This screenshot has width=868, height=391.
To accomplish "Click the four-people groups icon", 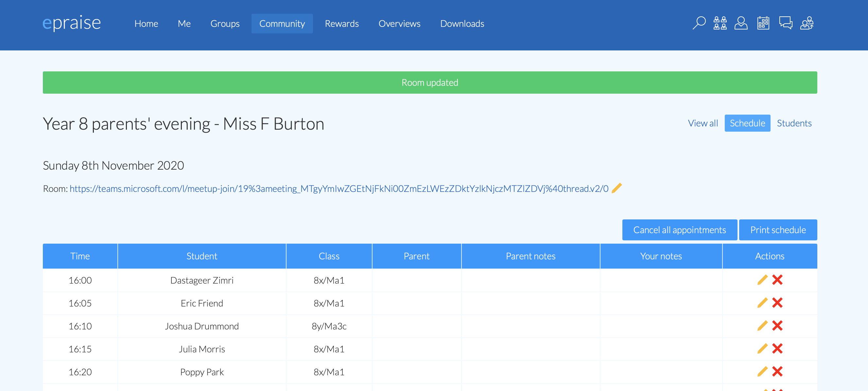I will 720,23.
